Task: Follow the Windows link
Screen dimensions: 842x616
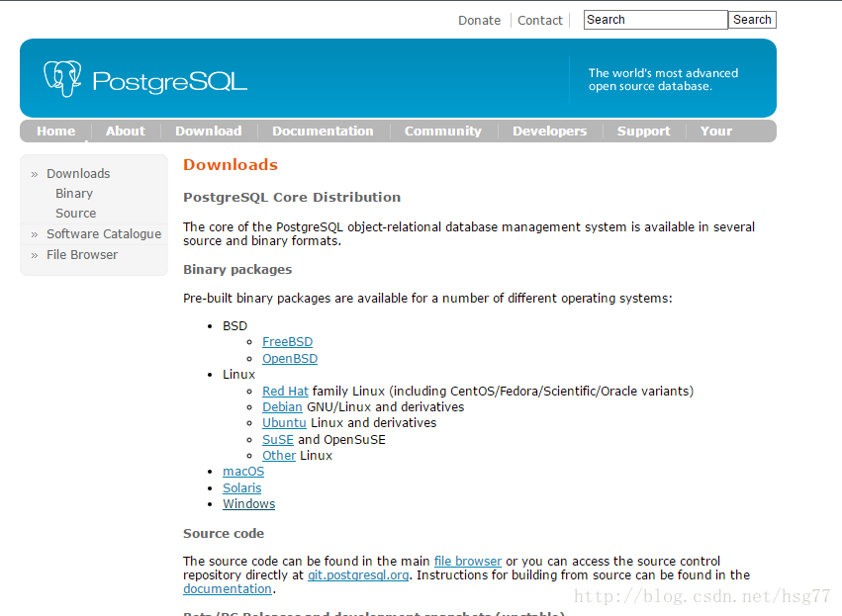Action: click(x=248, y=504)
